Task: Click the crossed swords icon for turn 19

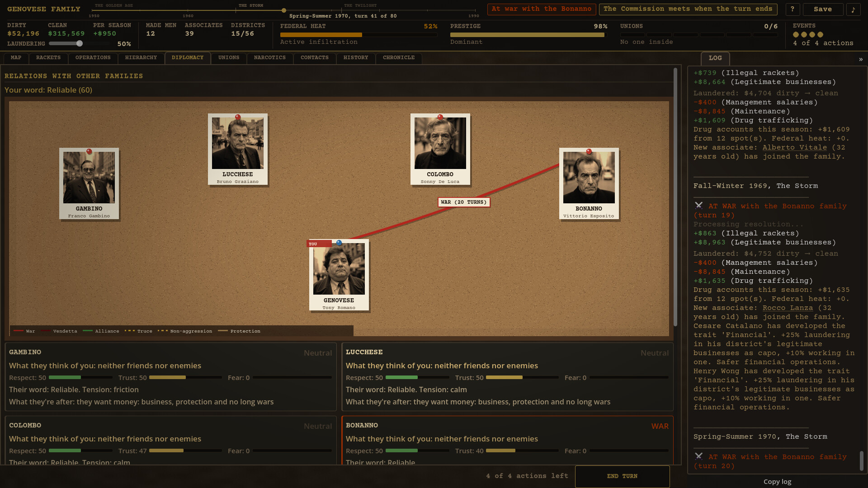Action: coord(698,206)
